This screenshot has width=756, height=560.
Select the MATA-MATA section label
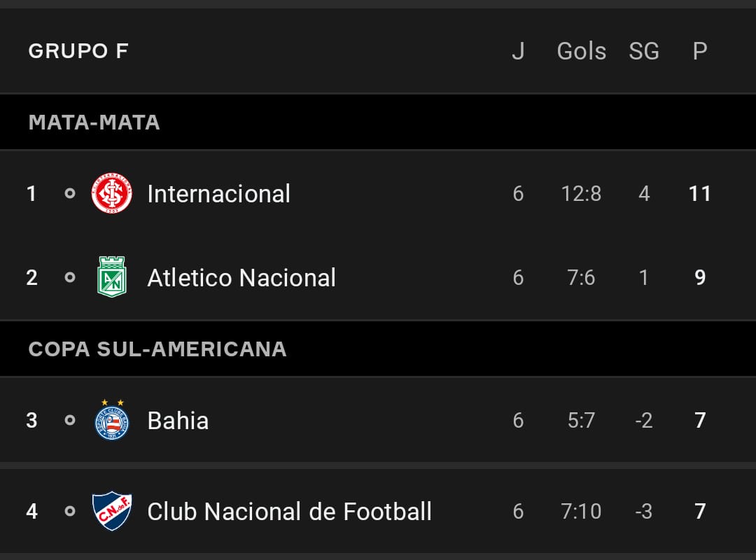pos(94,122)
